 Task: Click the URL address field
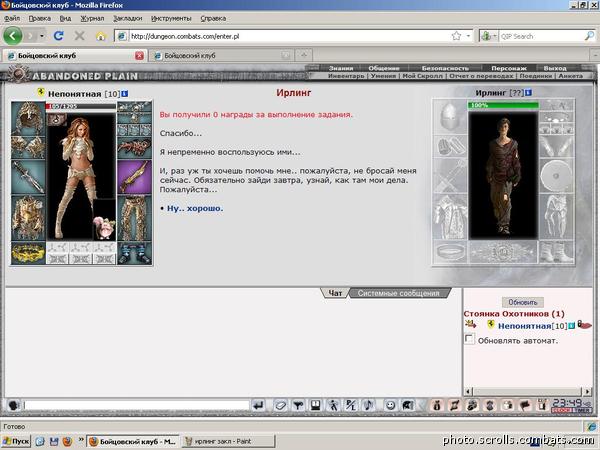pos(289,36)
